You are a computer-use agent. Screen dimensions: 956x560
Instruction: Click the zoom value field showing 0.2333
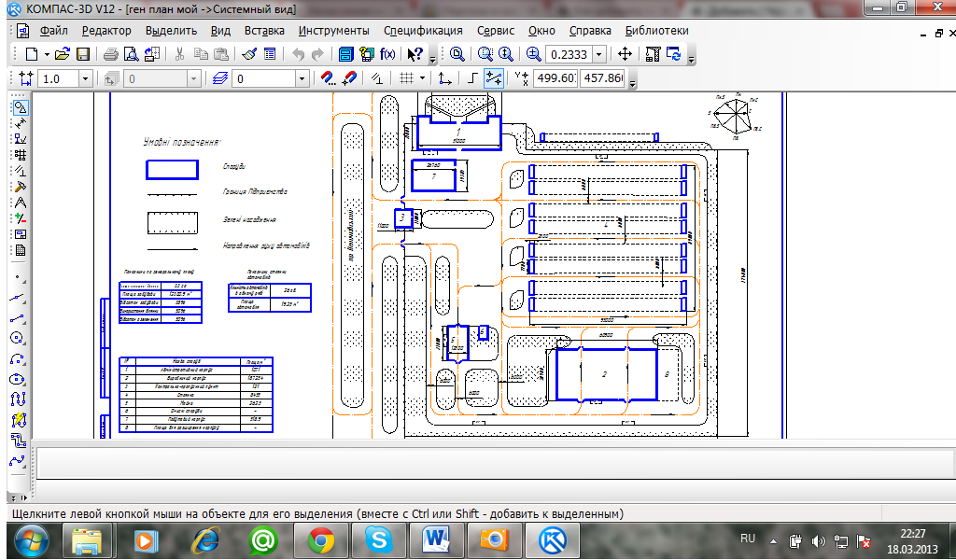pyautogui.click(x=569, y=54)
